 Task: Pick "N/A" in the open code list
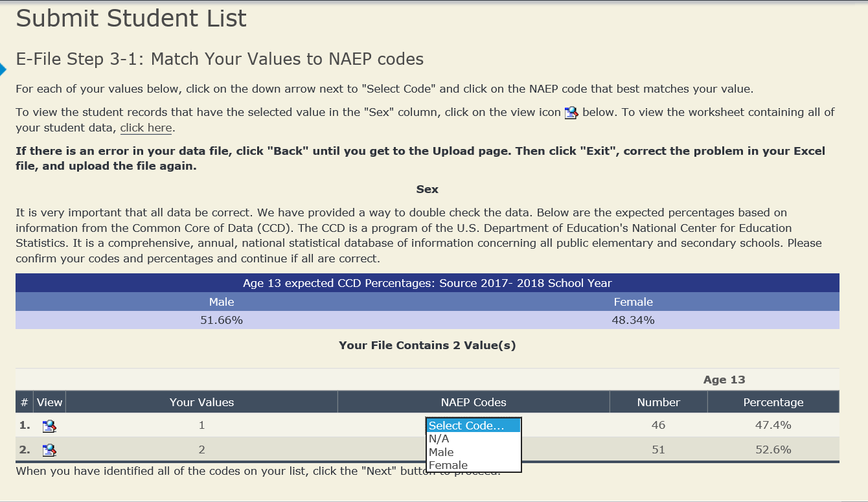tap(439, 439)
